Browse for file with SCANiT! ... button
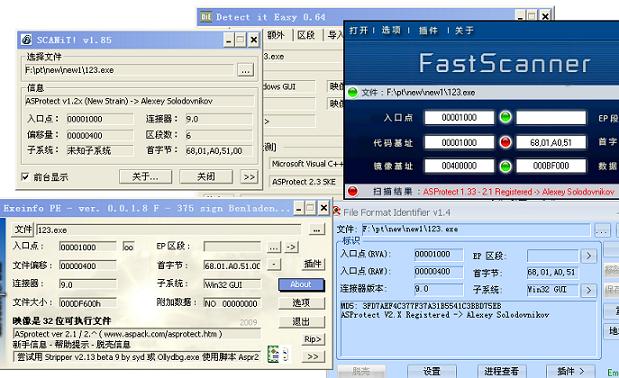Screen dimensions: 619x378 pyautogui.click(x=245, y=70)
